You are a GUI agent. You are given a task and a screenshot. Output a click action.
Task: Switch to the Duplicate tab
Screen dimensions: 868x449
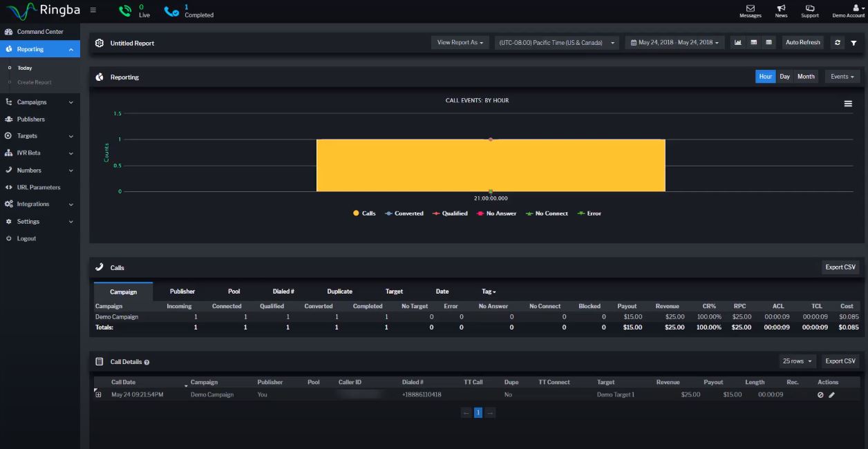tap(339, 292)
